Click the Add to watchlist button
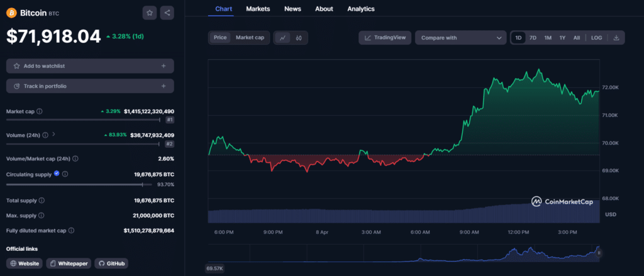This screenshot has width=644, height=276. click(90, 66)
